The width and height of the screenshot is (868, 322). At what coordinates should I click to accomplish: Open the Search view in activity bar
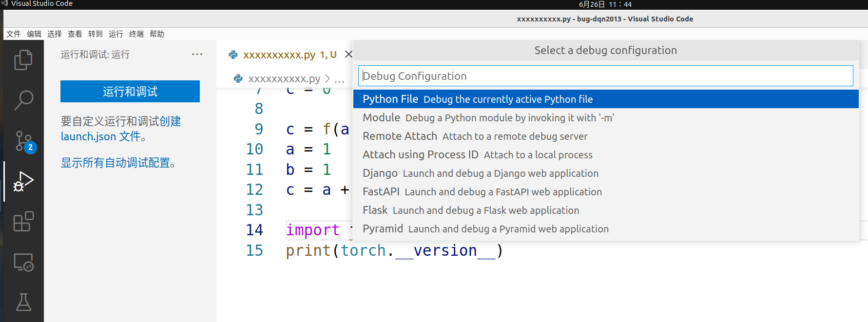[23, 100]
